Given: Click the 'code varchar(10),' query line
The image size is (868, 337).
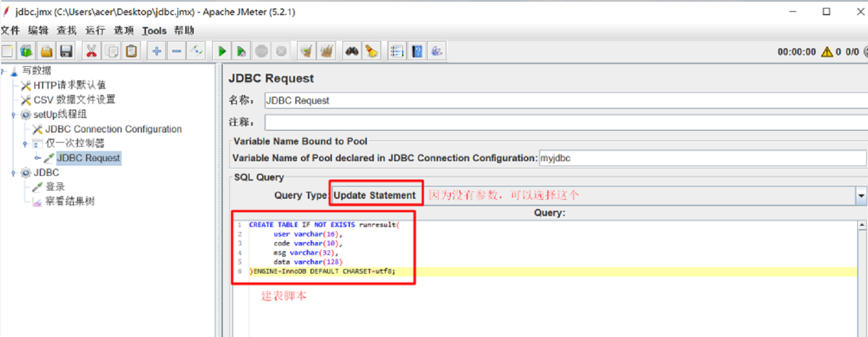Looking at the screenshot, I should click(x=308, y=243).
